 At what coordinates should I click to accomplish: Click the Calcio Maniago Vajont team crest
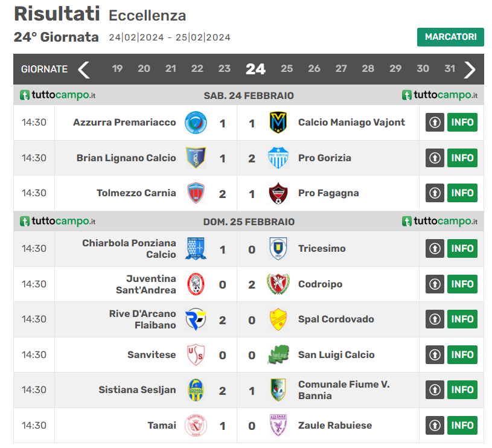tap(278, 123)
